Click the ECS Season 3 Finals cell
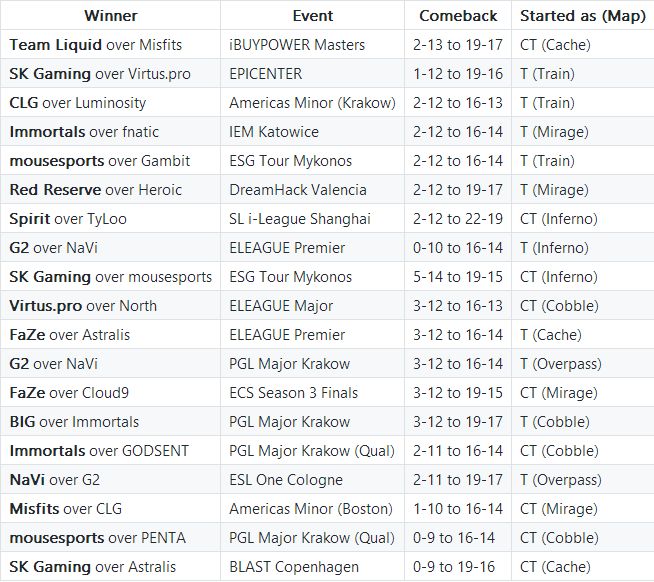Viewport: 654px width, 582px height. tap(293, 393)
